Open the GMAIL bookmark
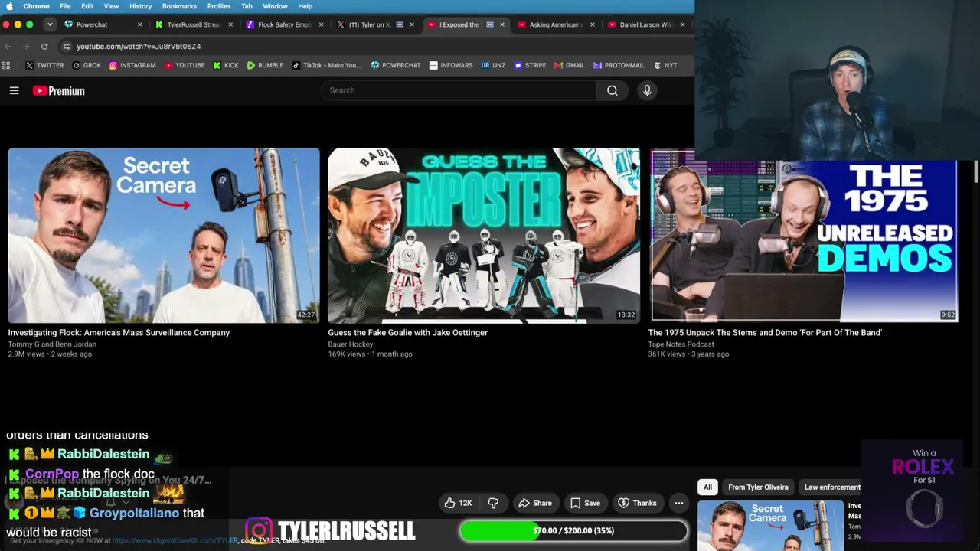 point(570,65)
